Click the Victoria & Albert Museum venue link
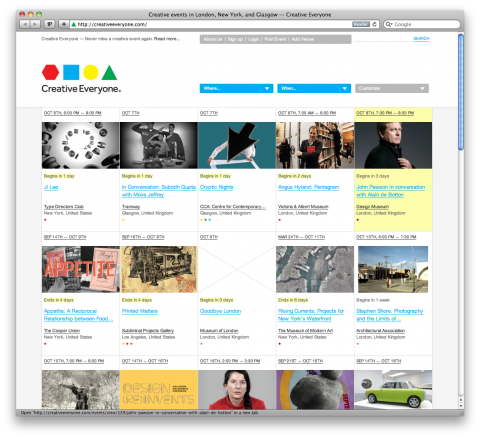Image resolution: width=480 pixels, height=438 pixels. (x=303, y=207)
